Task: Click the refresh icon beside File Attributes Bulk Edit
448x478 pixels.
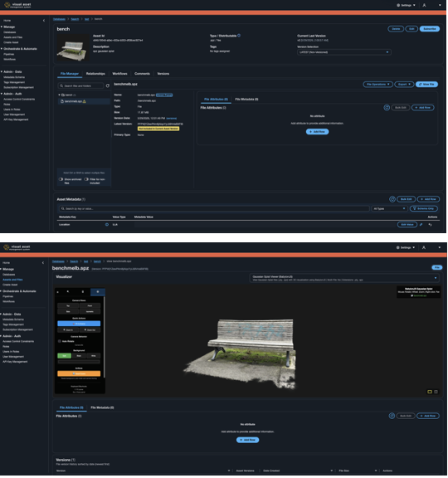Action: pos(387,108)
